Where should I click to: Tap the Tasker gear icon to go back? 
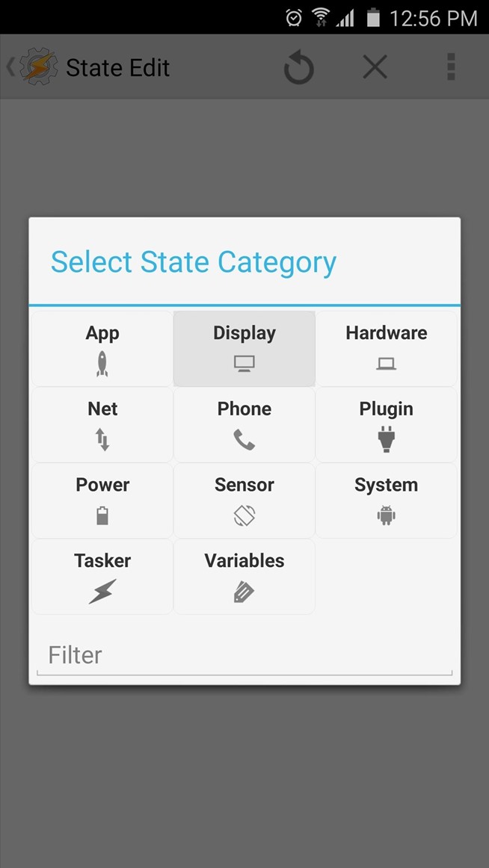(x=37, y=67)
